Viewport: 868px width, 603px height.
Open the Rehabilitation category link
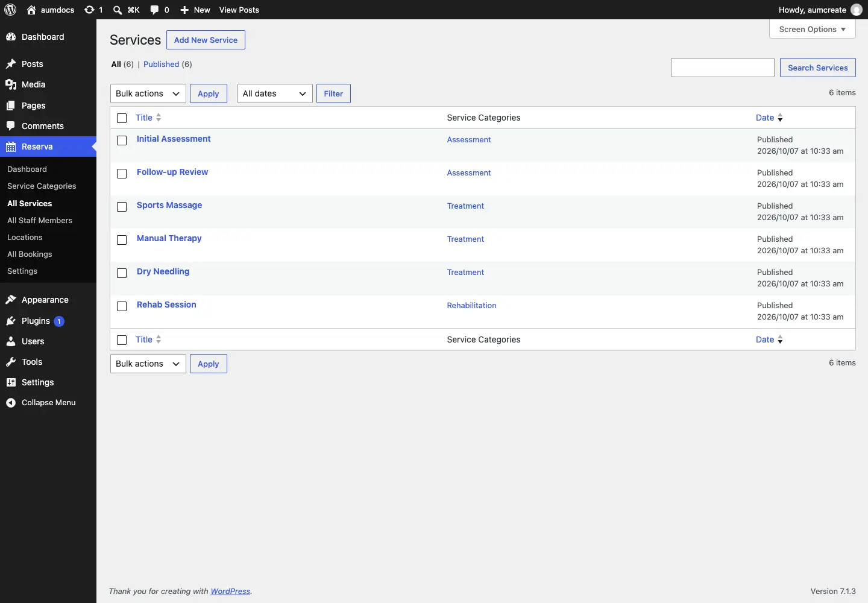pyautogui.click(x=472, y=306)
